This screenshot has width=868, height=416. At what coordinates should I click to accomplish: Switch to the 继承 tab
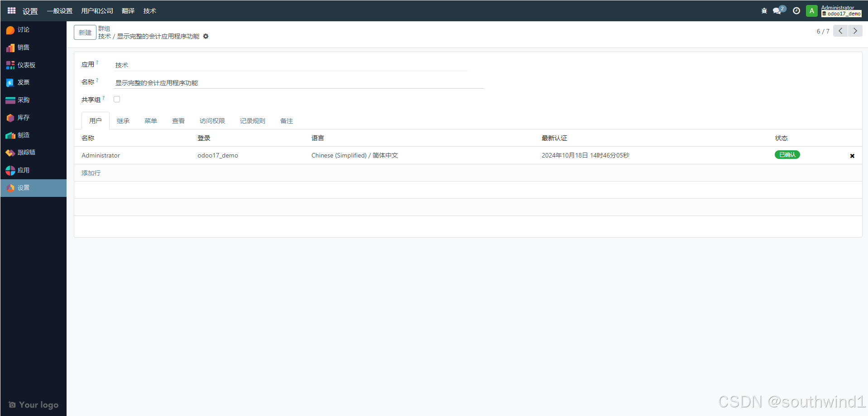coord(123,121)
